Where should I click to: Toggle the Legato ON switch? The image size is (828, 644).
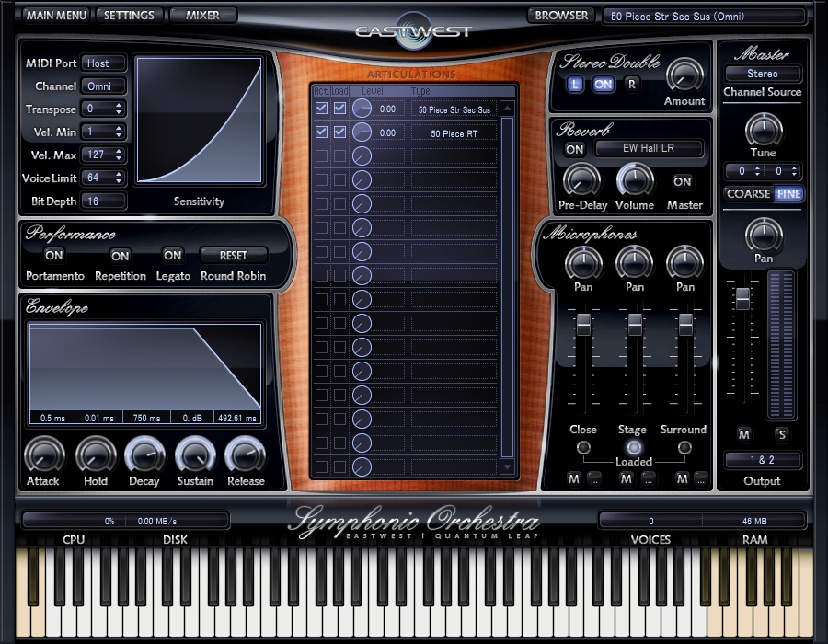click(x=172, y=256)
